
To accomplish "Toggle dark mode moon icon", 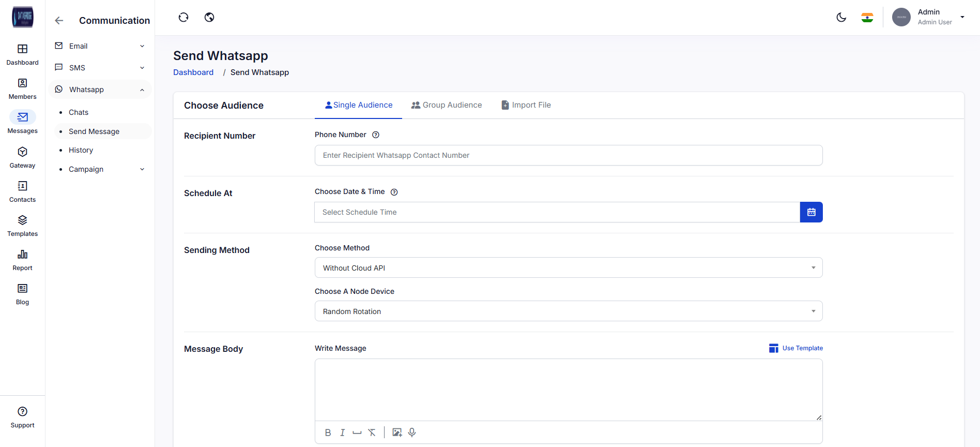I will (x=841, y=18).
